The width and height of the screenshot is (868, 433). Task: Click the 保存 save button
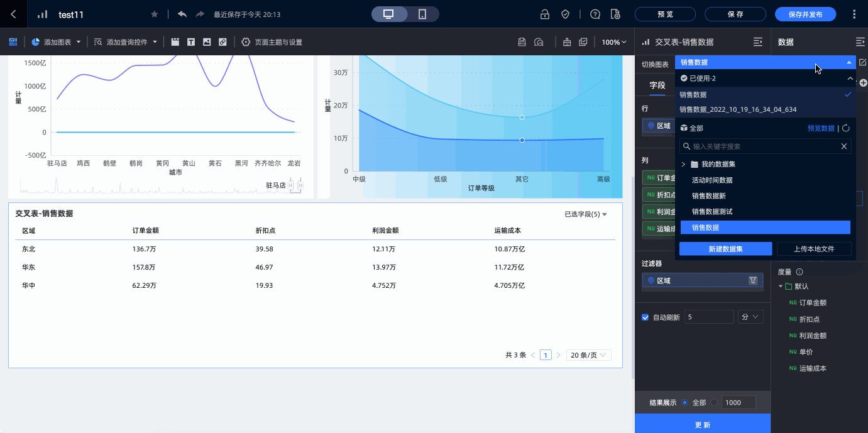pyautogui.click(x=735, y=14)
